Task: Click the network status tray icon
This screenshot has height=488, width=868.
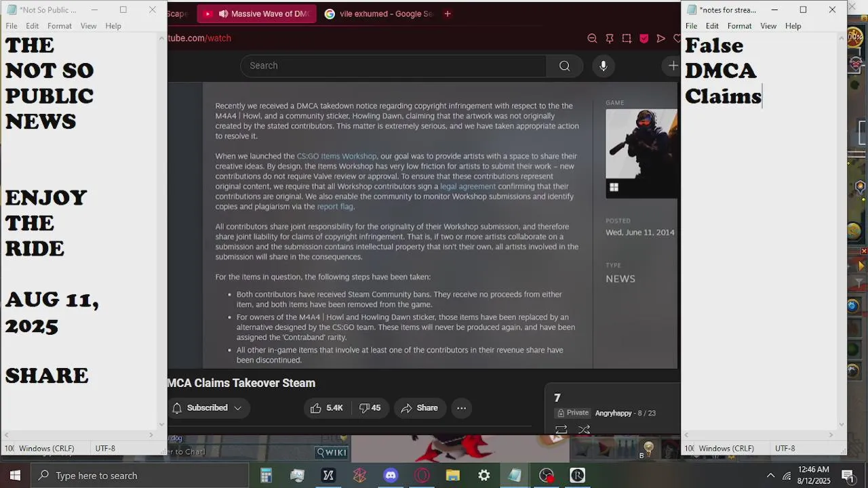Action: coord(787,476)
